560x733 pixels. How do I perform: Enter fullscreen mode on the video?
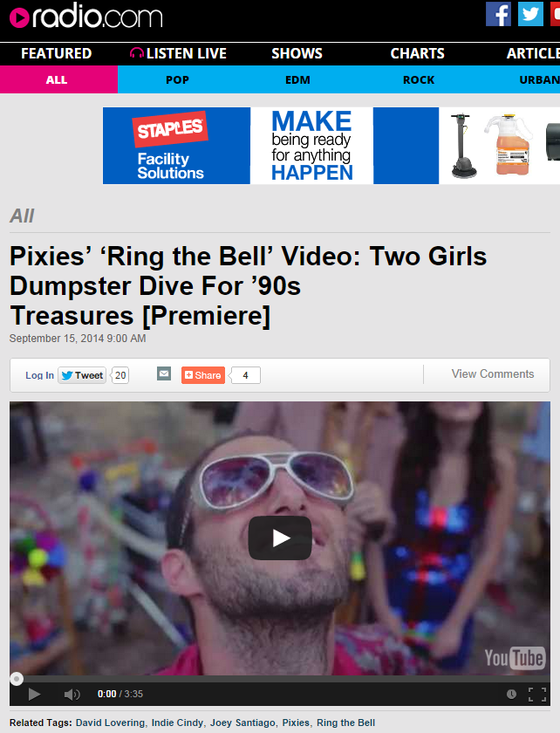click(x=537, y=695)
